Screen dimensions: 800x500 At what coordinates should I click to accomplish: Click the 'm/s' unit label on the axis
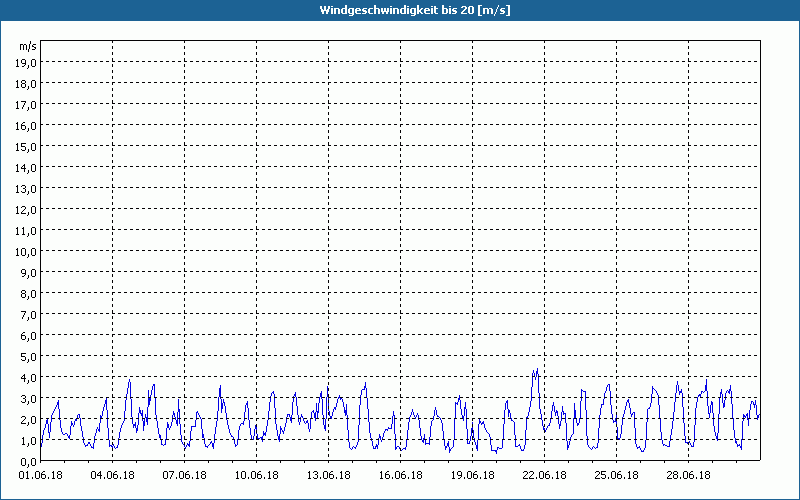[28, 46]
